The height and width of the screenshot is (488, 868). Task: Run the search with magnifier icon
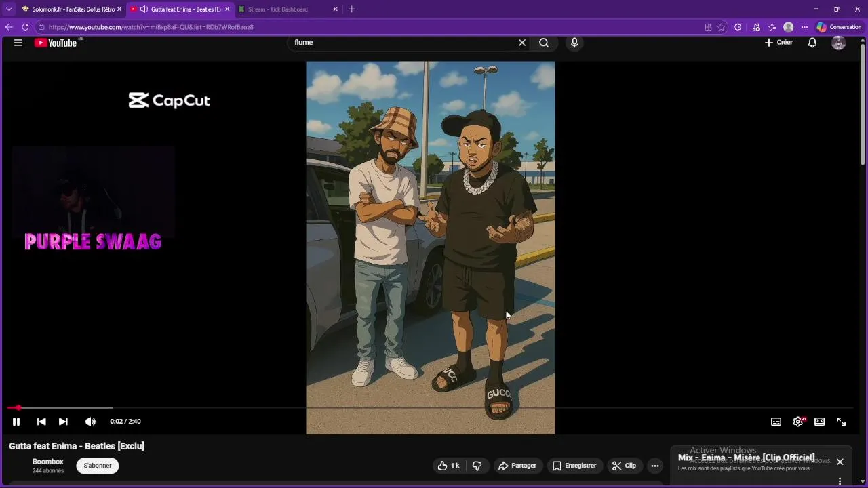click(544, 43)
